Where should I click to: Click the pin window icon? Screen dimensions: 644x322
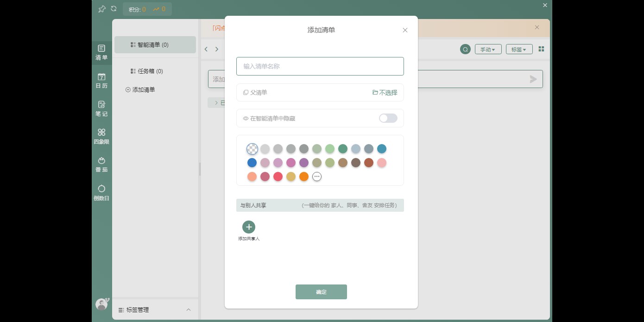102,9
